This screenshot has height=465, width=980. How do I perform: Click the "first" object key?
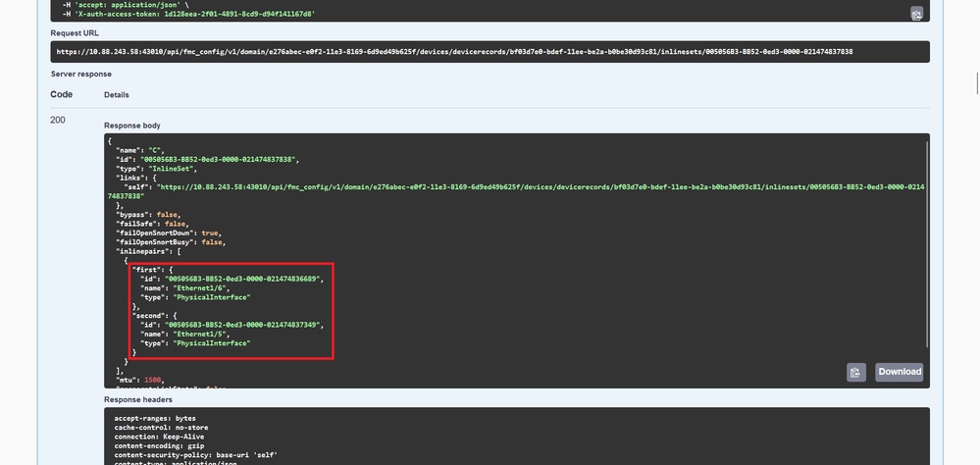coord(145,270)
